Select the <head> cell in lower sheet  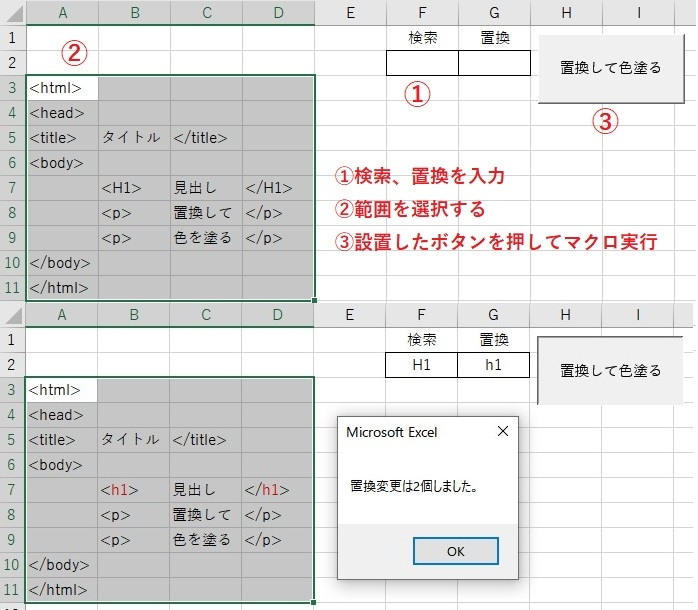pyautogui.click(x=62, y=415)
